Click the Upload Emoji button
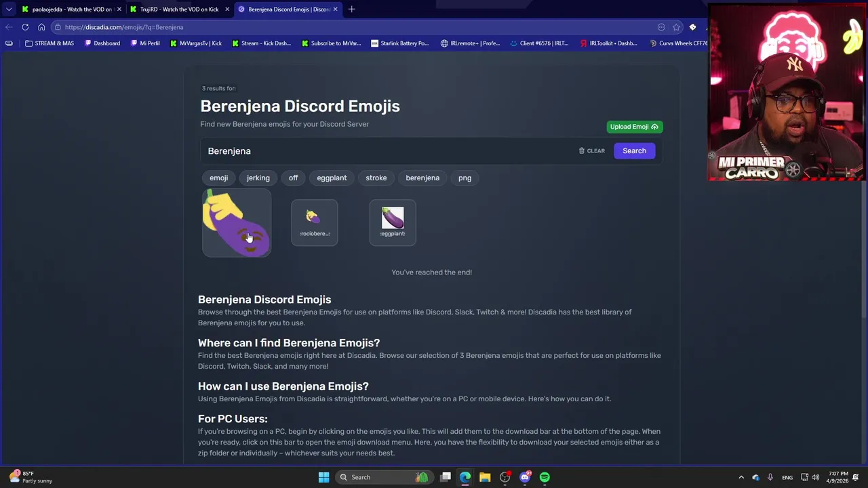The width and height of the screenshot is (868, 488). pyautogui.click(x=634, y=127)
